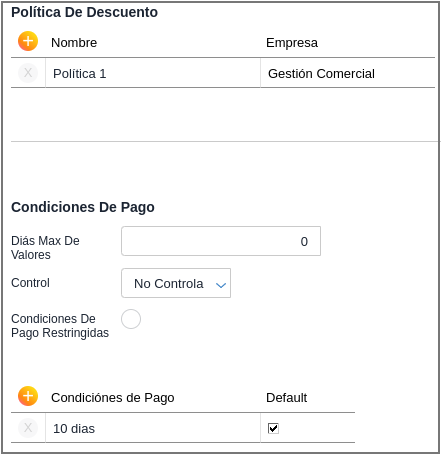Click the Política De Descuento section heading

tap(85, 12)
